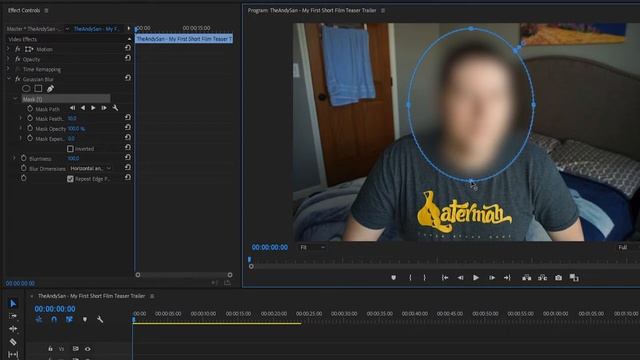Toggle snap in timeline (magnet icon)
This screenshot has width=640, height=360.
(54, 319)
